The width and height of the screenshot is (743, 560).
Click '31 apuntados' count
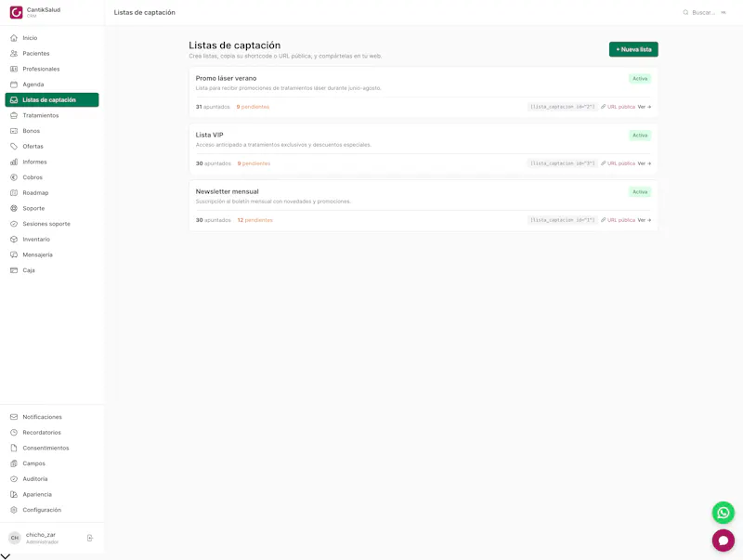click(x=213, y=107)
